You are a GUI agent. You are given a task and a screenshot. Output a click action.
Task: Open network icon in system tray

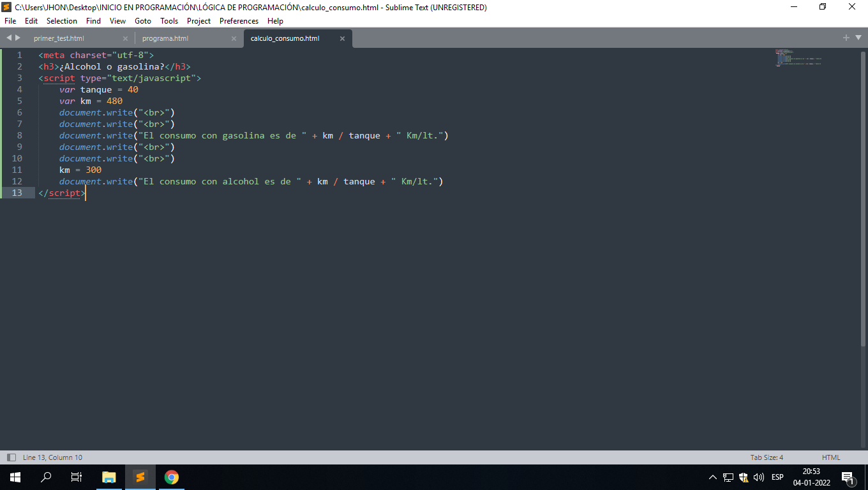click(x=728, y=477)
